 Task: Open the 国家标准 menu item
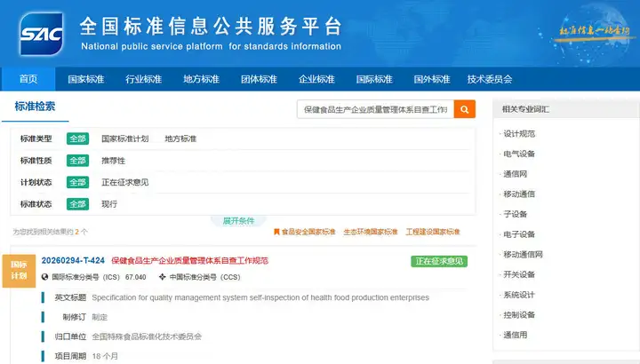click(85, 79)
